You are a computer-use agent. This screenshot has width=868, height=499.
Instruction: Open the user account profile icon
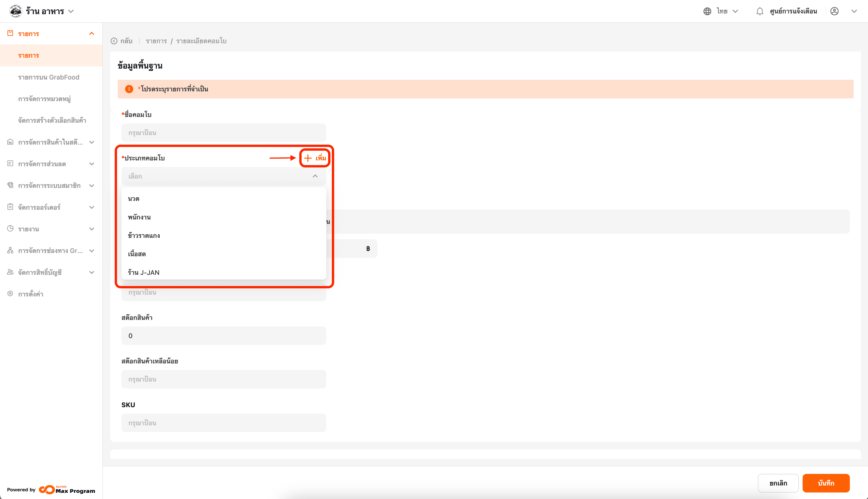834,11
